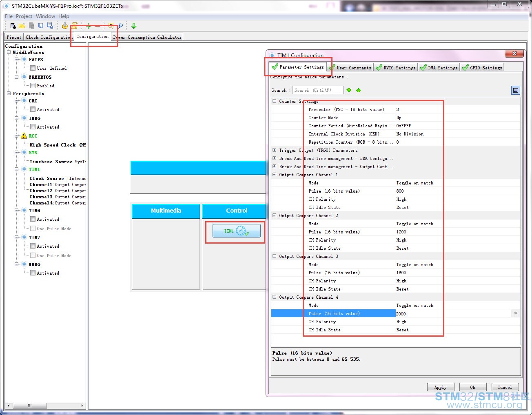Click the FATFS cube icon in tree
Viewport: 532px width, 415px height.
click(24, 60)
